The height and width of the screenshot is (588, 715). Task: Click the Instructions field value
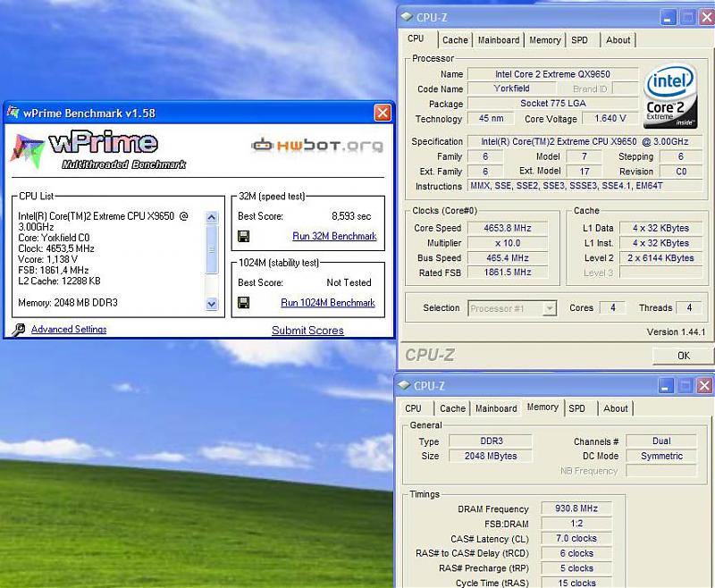coord(585,186)
